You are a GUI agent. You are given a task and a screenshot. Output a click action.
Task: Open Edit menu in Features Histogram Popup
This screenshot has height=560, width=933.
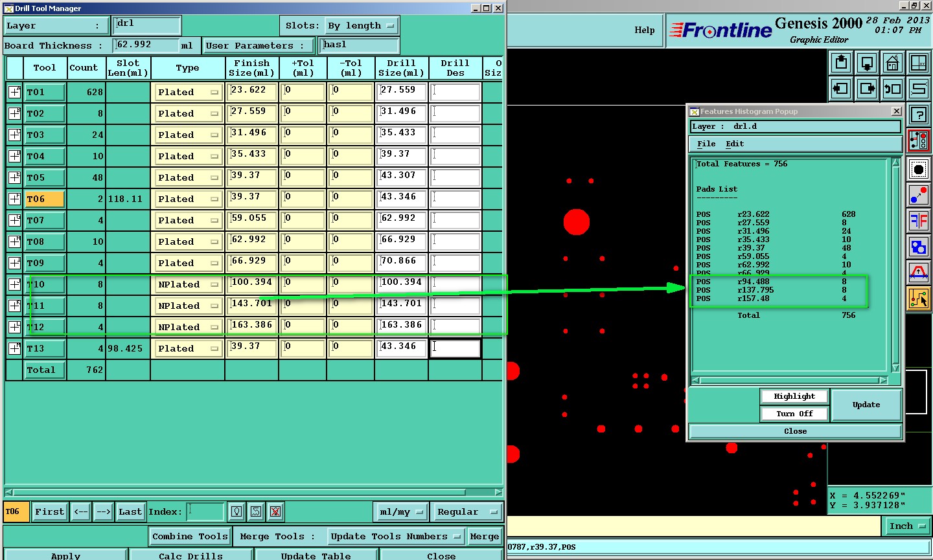point(735,144)
